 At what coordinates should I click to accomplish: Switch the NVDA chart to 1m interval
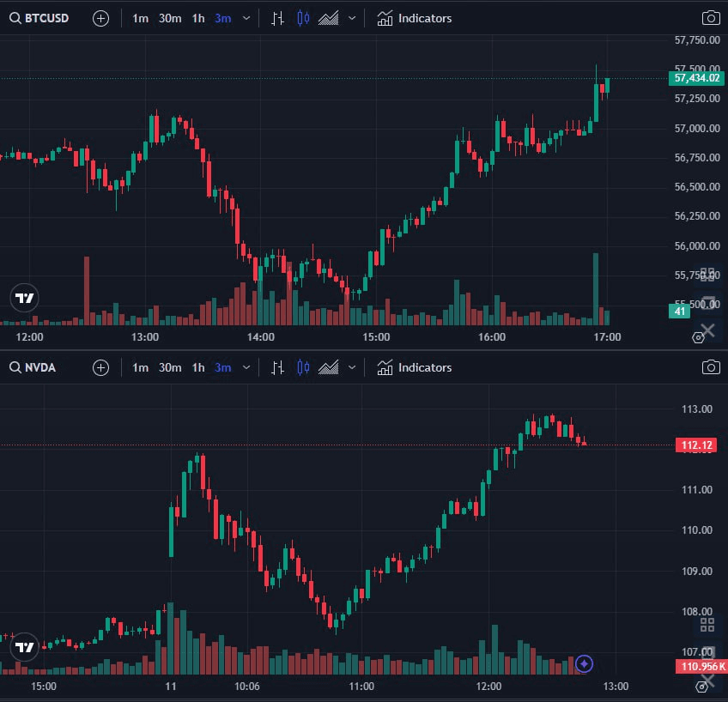point(140,368)
